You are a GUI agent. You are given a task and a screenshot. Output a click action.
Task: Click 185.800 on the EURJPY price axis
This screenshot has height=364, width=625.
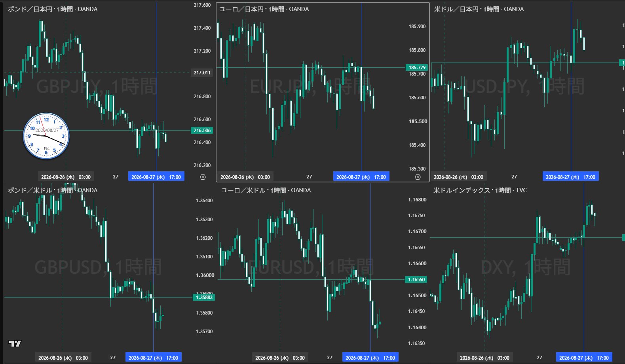tap(417, 50)
